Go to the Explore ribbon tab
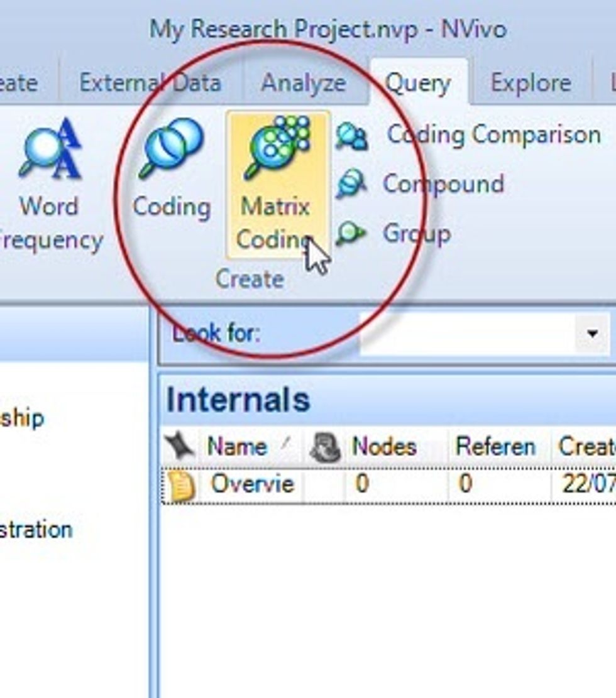 [531, 83]
